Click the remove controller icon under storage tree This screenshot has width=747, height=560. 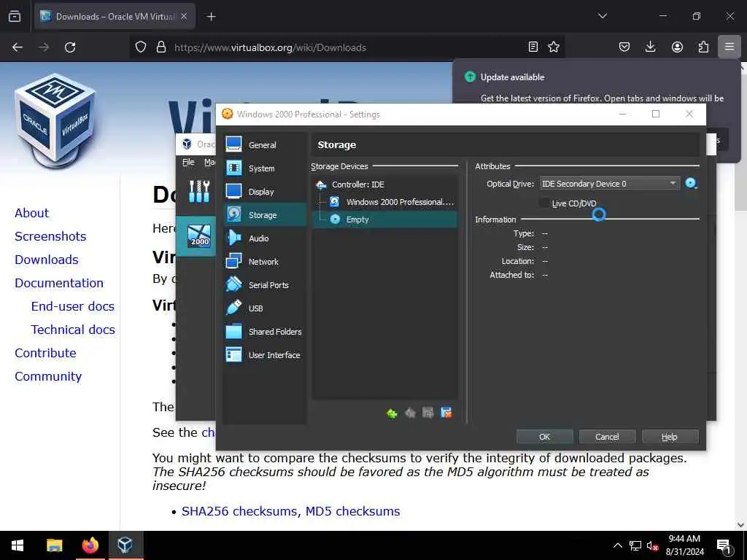tap(410, 413)
